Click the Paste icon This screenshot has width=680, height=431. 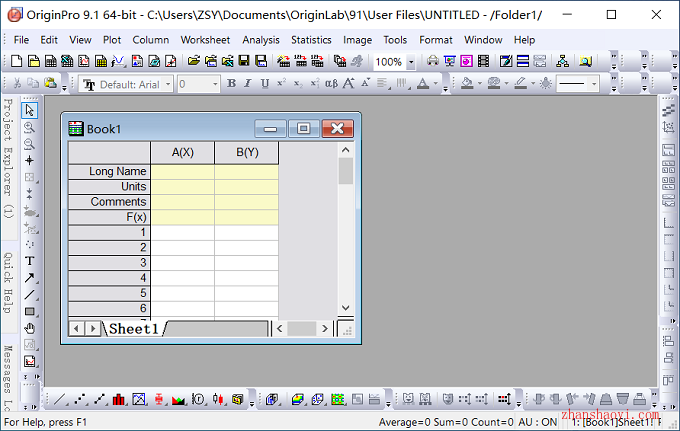point(50,83)
